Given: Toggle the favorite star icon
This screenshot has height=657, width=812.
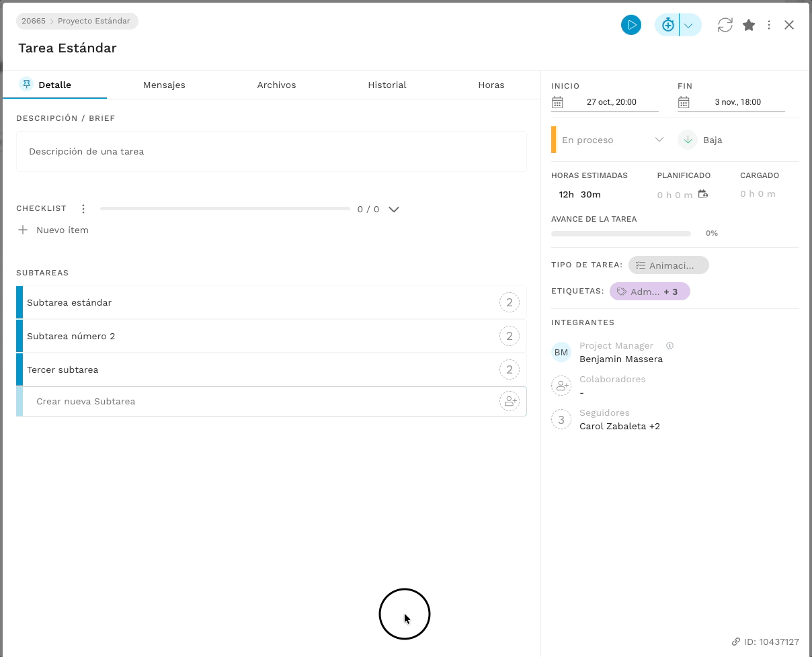Looking at the screenshot, I should point(749,26).
